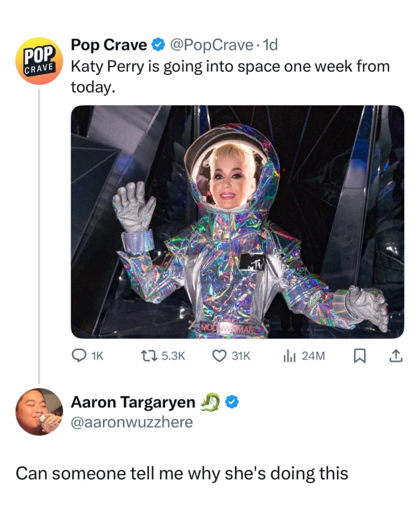Select the reply text about why she's doing this
Image resolution: width=420 pixels, height=524 pixels.
click(182, 473)
